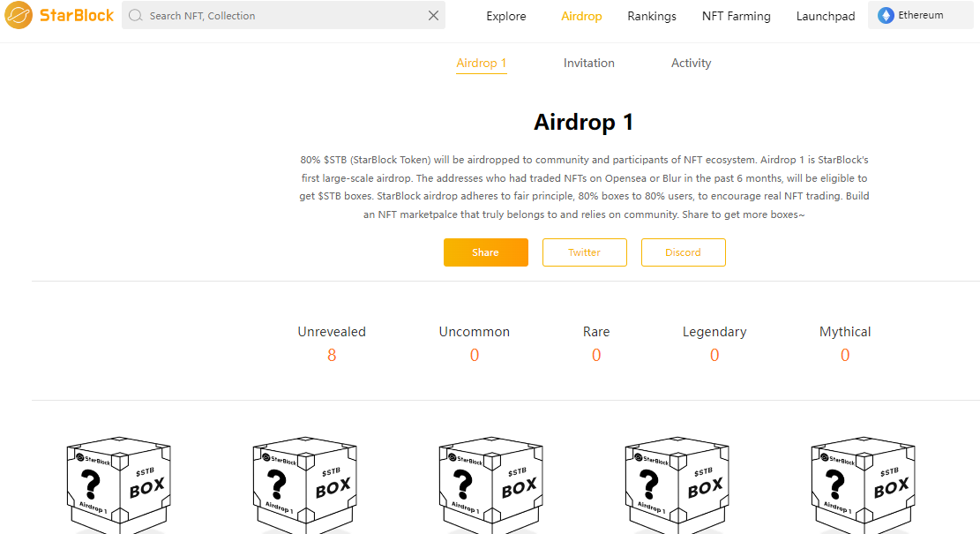Click the Twitter button
Viewport: 980px width, 534px height.
point(584,252)
